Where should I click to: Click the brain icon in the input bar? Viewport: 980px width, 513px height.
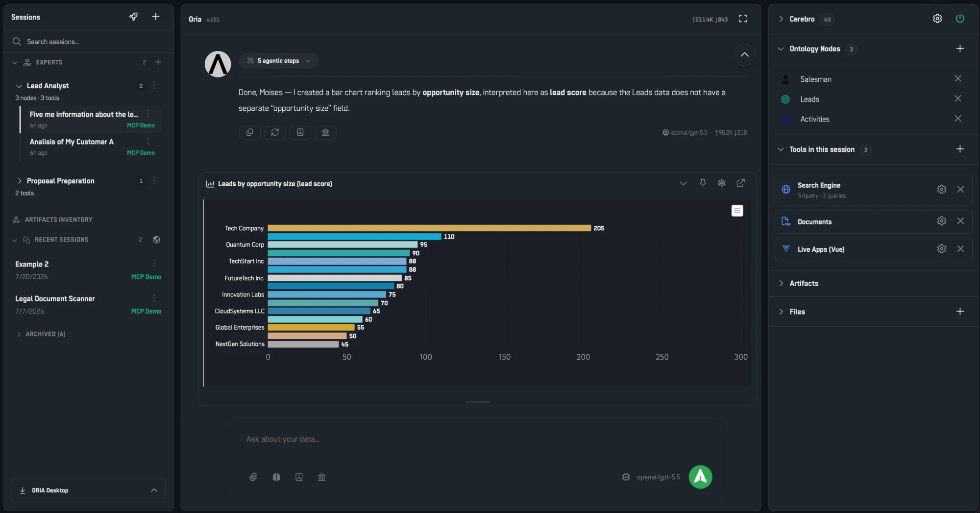point(276,477)
